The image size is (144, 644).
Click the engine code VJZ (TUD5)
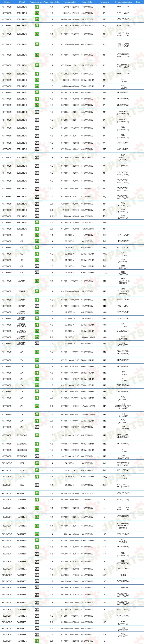pos(123,306)
